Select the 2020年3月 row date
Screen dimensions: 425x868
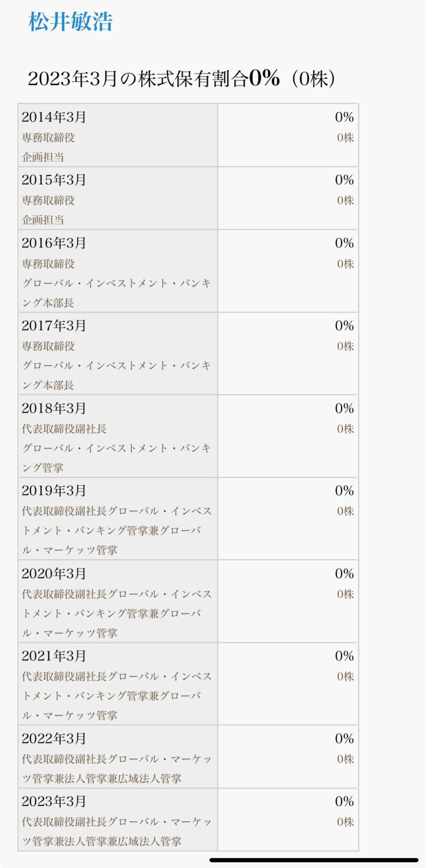(54, 573)
